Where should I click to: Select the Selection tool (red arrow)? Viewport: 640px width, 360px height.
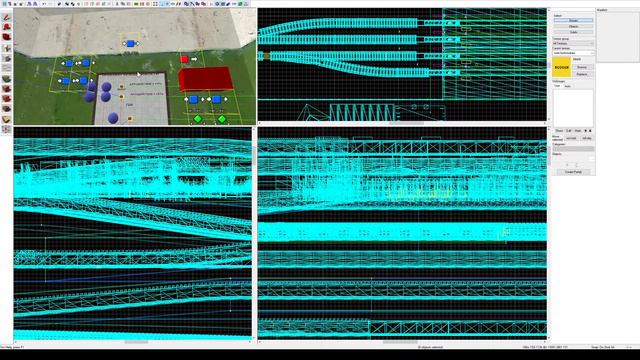pyautogui.click(x=7, y=17)
